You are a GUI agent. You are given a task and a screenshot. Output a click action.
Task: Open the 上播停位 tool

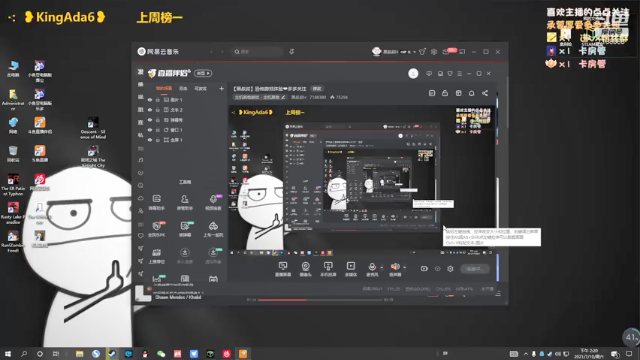click(x=157, y=256)
